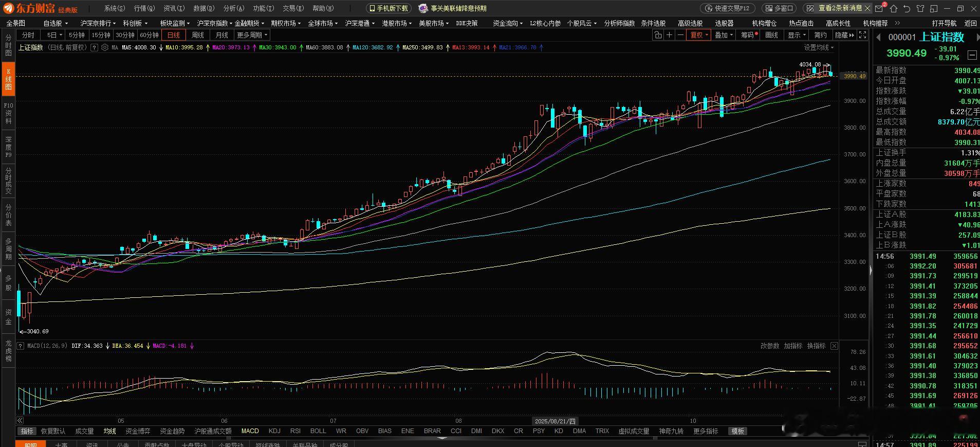Click the 模板 template button
The image size is (980, 447).
click(737, 431)
